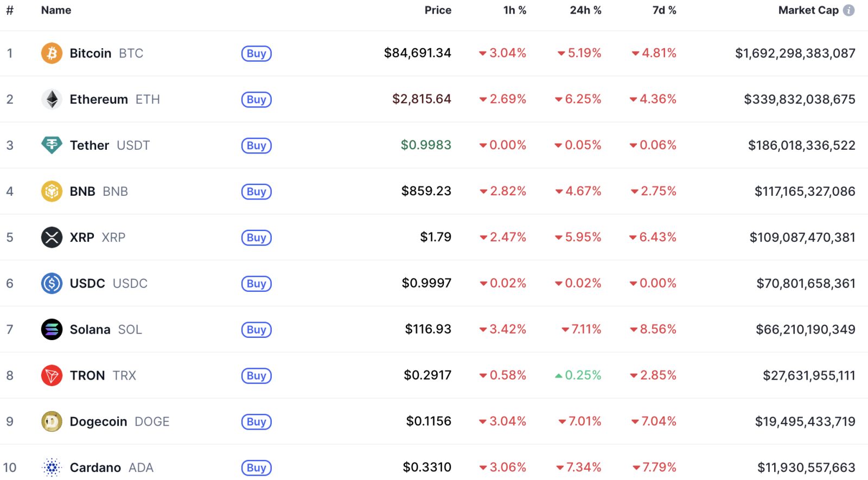868x480 pixels.
Task: Click the # rank column header
Action: pos(10,10)
